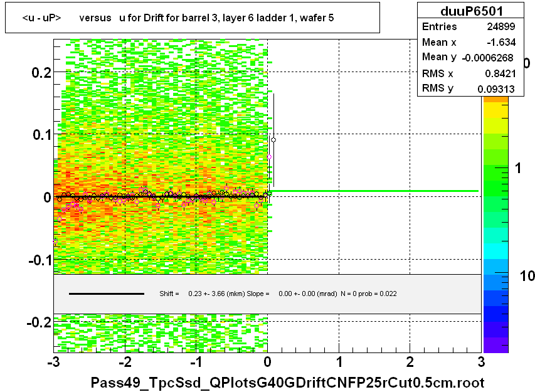The height and width of the screenshot is (392, 535).
Task: Click the x-axis label 2
Action: tap(410, 362)
